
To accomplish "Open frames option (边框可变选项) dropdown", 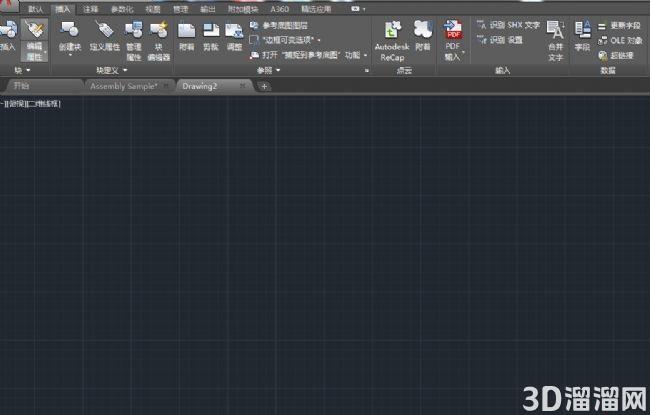I will [319, 40].
